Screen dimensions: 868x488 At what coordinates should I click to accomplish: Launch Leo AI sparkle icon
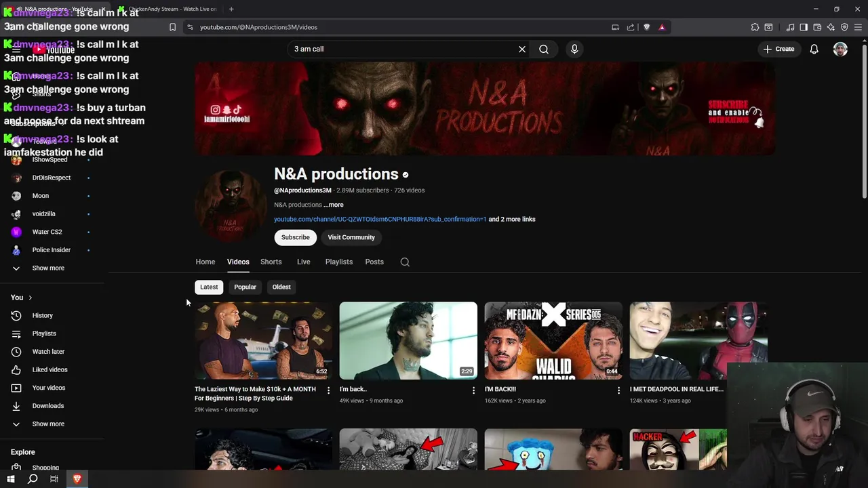831,27
